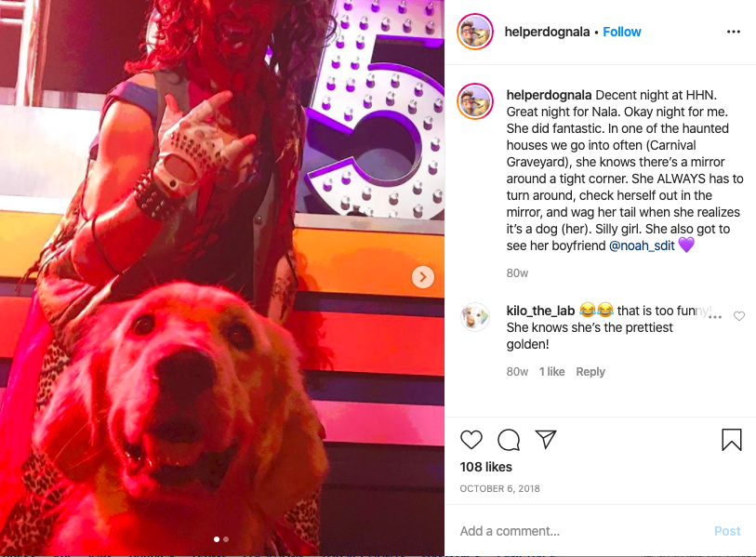Like the post with the heart icon

click(471, 439)
